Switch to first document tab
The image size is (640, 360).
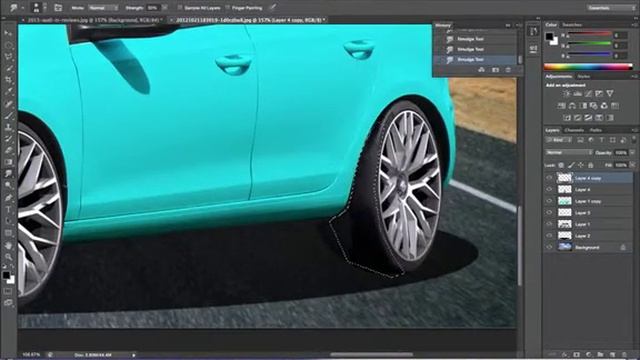(x=92, y=20)
